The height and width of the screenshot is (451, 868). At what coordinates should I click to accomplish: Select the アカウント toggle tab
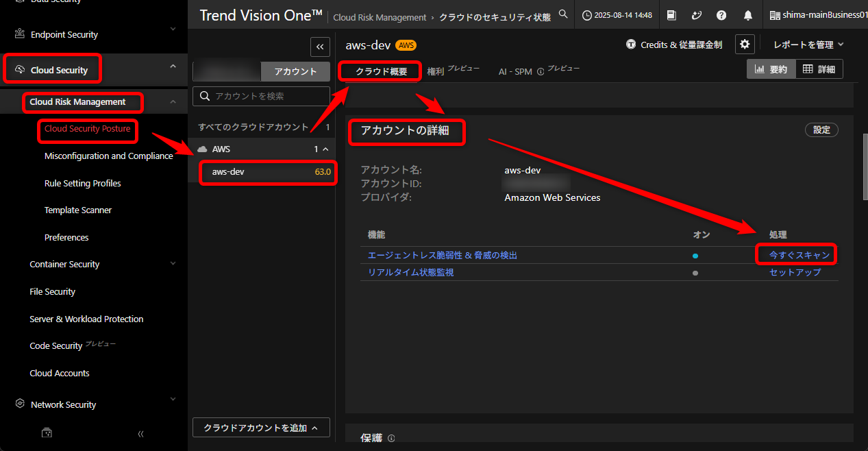[295, 71]
